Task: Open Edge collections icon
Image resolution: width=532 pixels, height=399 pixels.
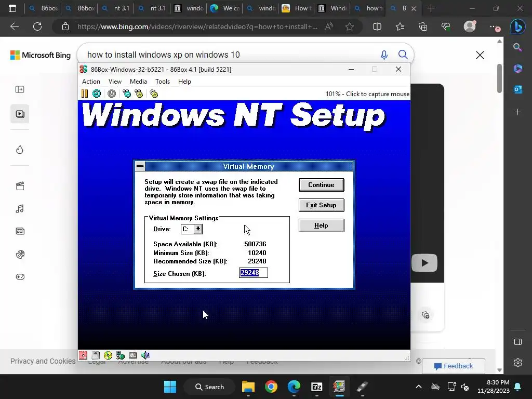Action: coord(423,26)
